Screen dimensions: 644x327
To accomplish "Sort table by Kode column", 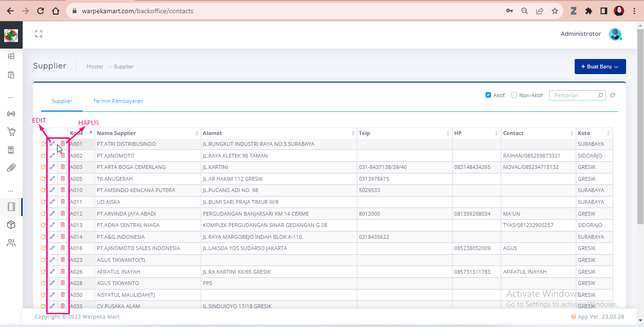I will tap(81, 133).
